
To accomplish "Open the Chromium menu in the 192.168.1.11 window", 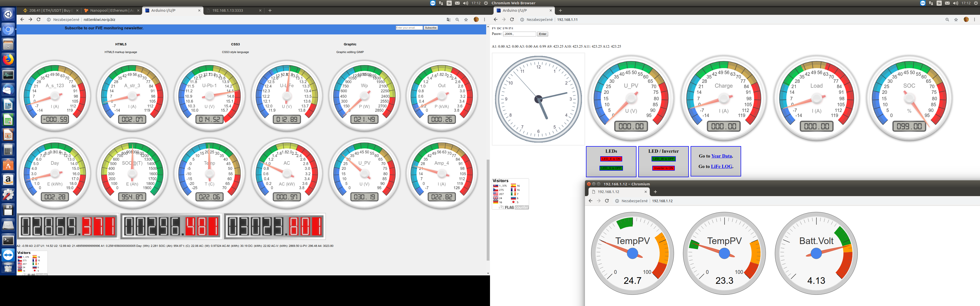I will (974, 20).
